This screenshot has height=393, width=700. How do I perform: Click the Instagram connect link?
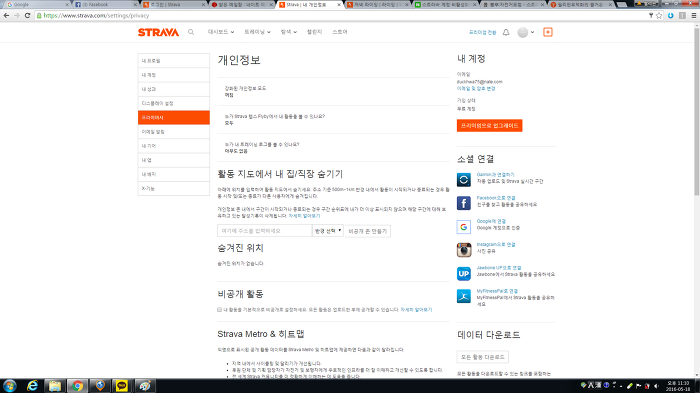[x=496, y=244]
